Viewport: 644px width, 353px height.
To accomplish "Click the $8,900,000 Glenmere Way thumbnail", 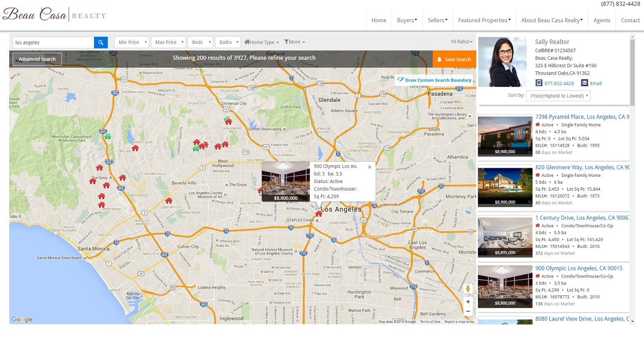I will coord(505,187).
